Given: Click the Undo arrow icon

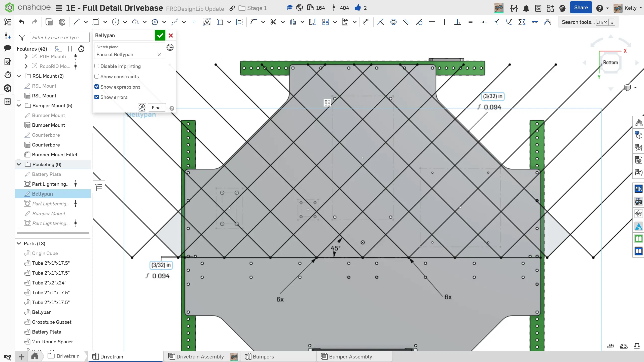Looking at the screenshot, I should pyautogui.click(x=22, y=22).
